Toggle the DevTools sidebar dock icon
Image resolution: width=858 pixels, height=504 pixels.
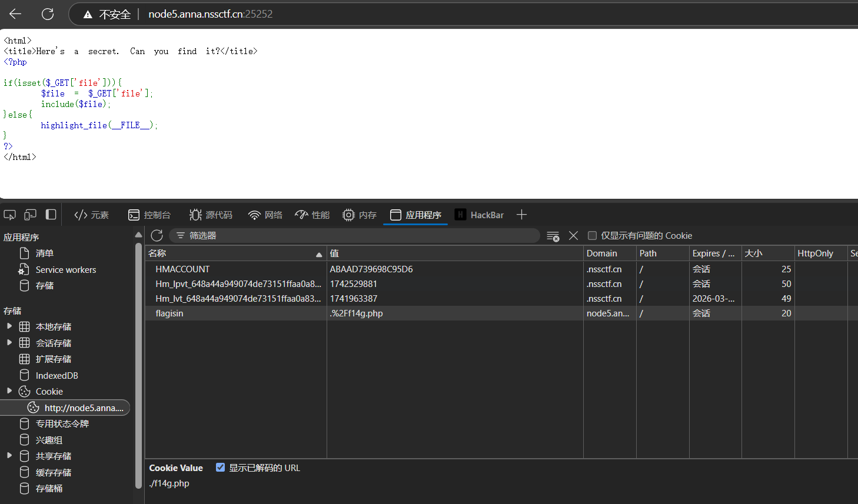point(51,215)
